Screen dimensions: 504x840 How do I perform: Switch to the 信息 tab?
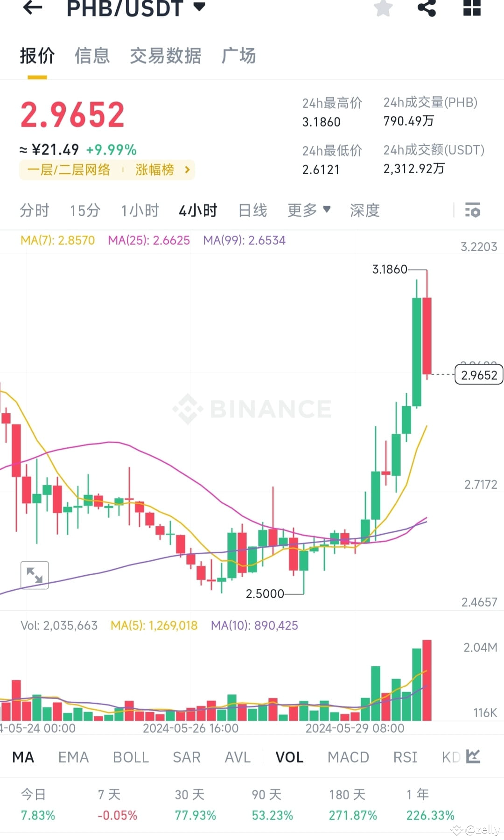[92, 55]
